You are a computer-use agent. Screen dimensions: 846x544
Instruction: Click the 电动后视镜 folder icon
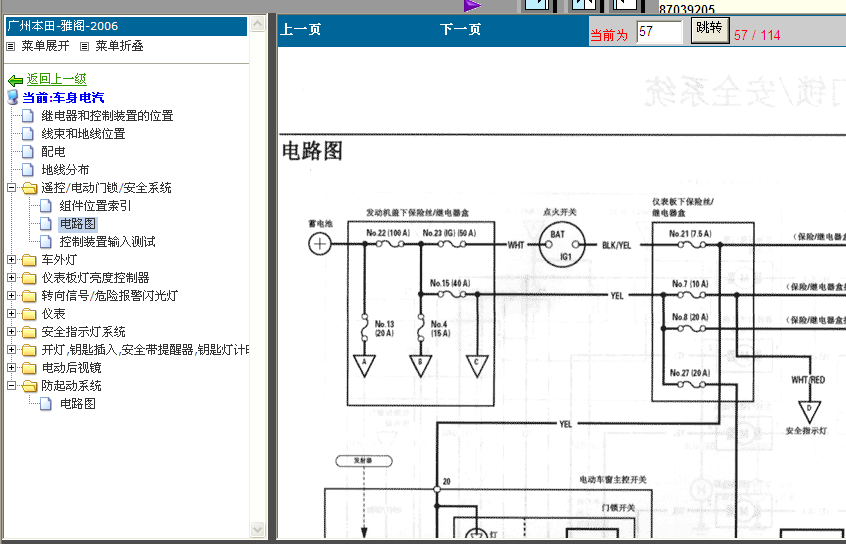[29, 369]
